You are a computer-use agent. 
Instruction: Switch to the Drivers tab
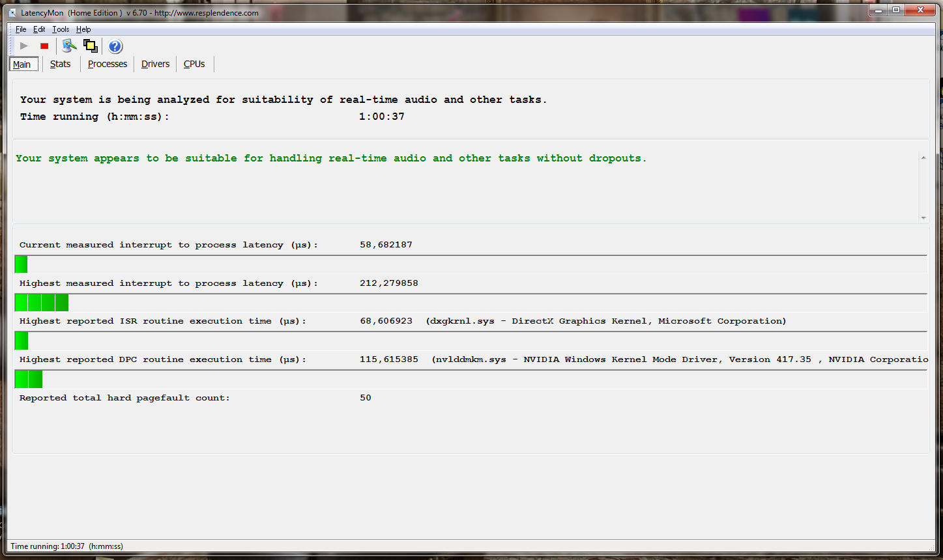coord(155,64)
